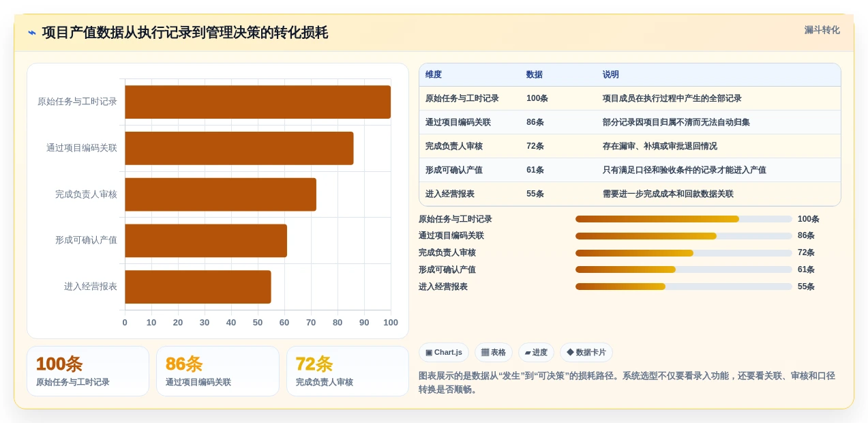Screen dimensions: 868x423
Task: Select the 表格 chip
Action: coord(494,353)
